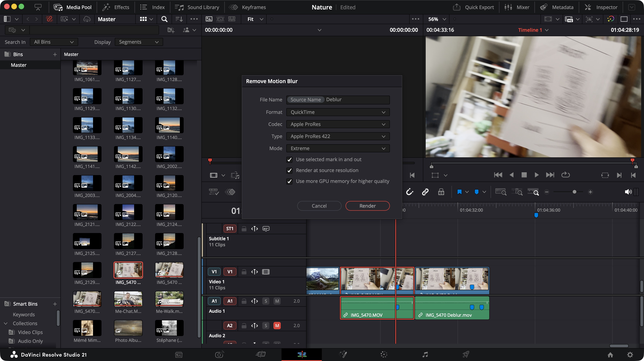Unmute the Audio 2 track M button
The width and height of the screenshot is (644, 361).
click(x=277, y=326)
